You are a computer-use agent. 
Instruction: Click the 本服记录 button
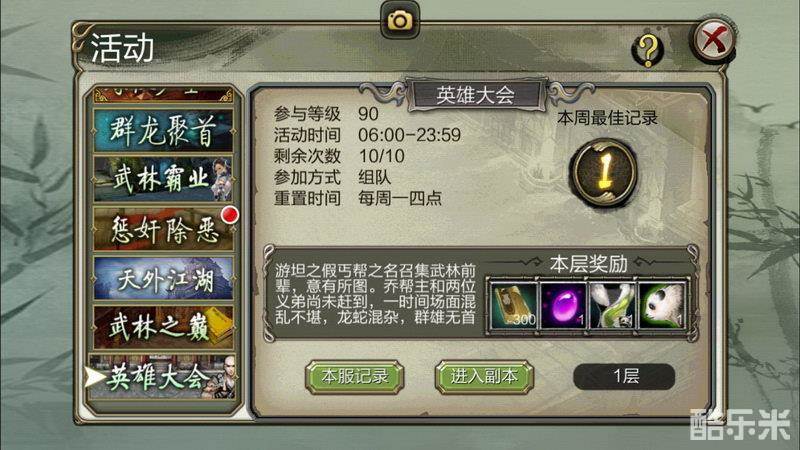[355, 377]
